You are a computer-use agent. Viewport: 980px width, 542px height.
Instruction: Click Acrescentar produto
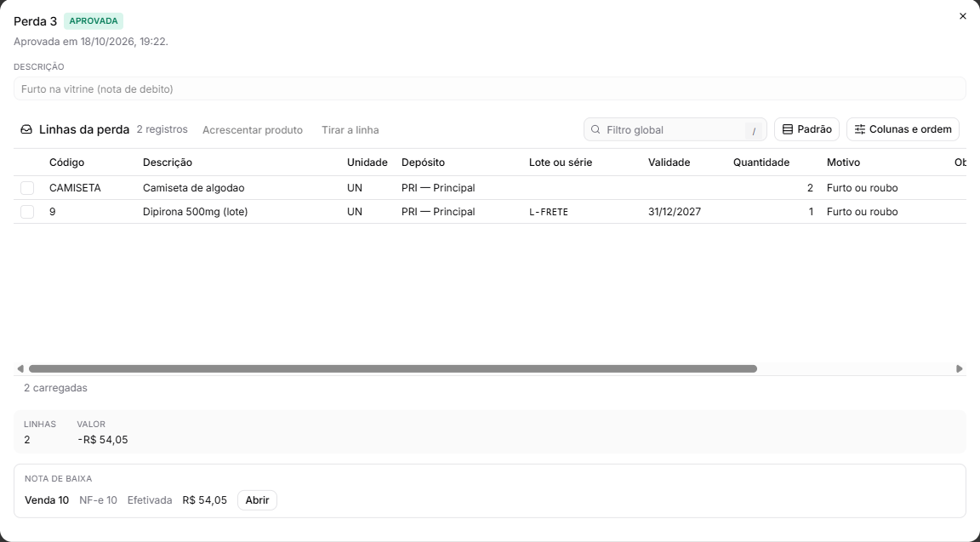(x=253, y=130)
